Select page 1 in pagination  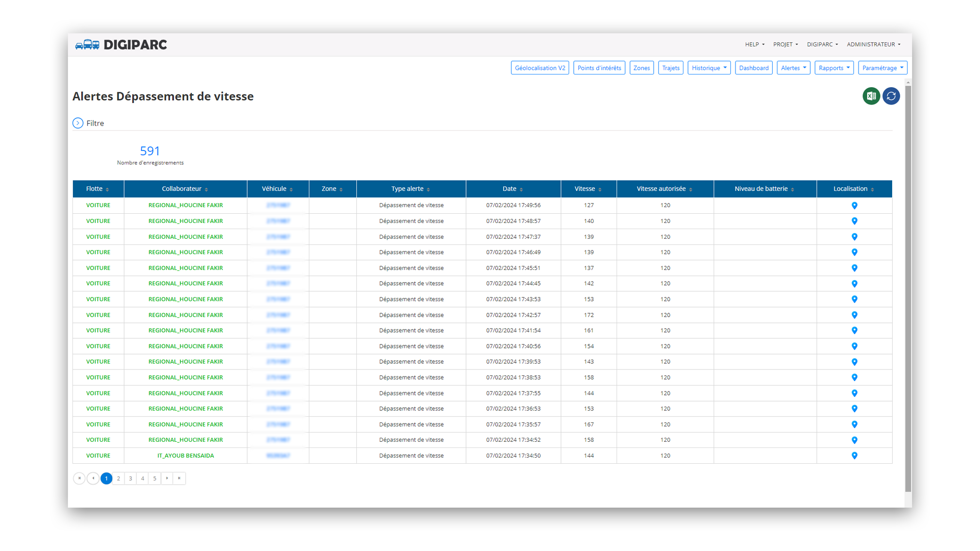click(106, 478)
